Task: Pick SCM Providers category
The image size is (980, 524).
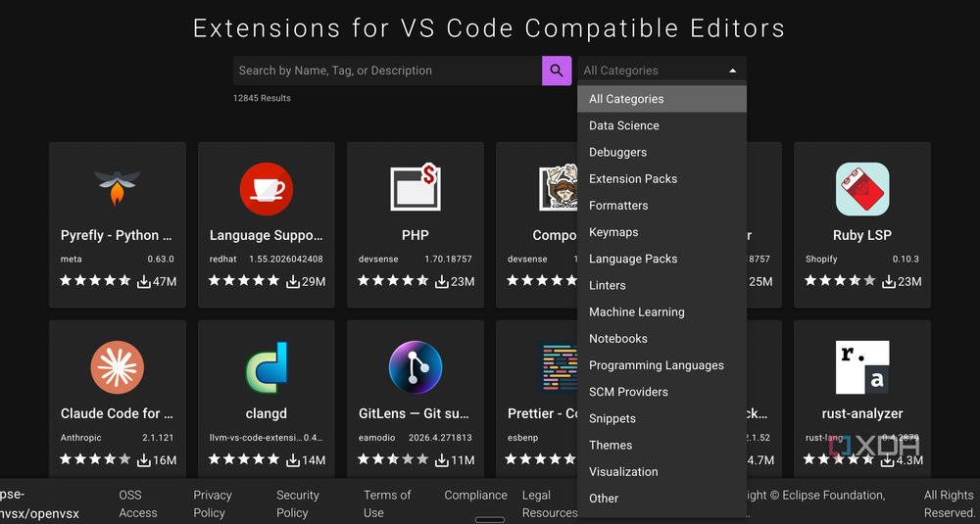Action: coord(661,392)
